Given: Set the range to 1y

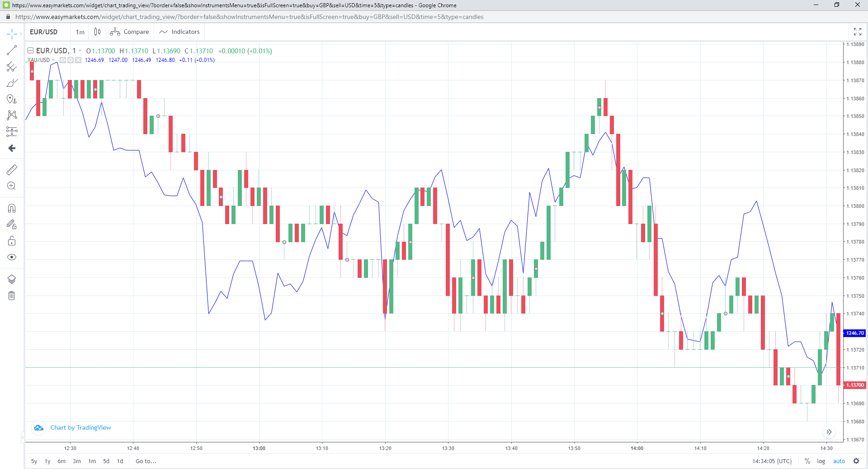Looking at the screenshot, I should pyautogui.click(x=47, y=461).
